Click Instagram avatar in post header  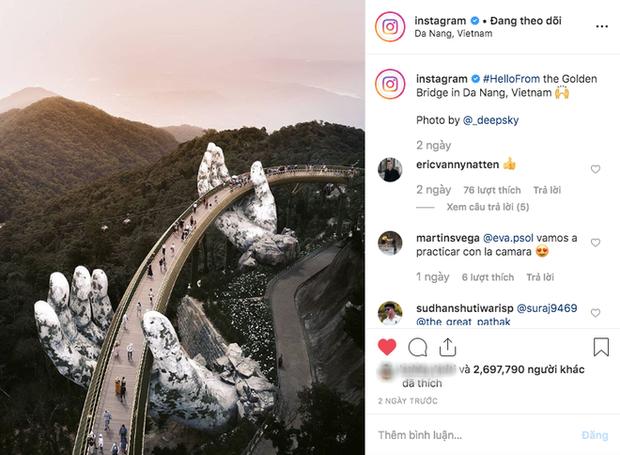(390, 26)
